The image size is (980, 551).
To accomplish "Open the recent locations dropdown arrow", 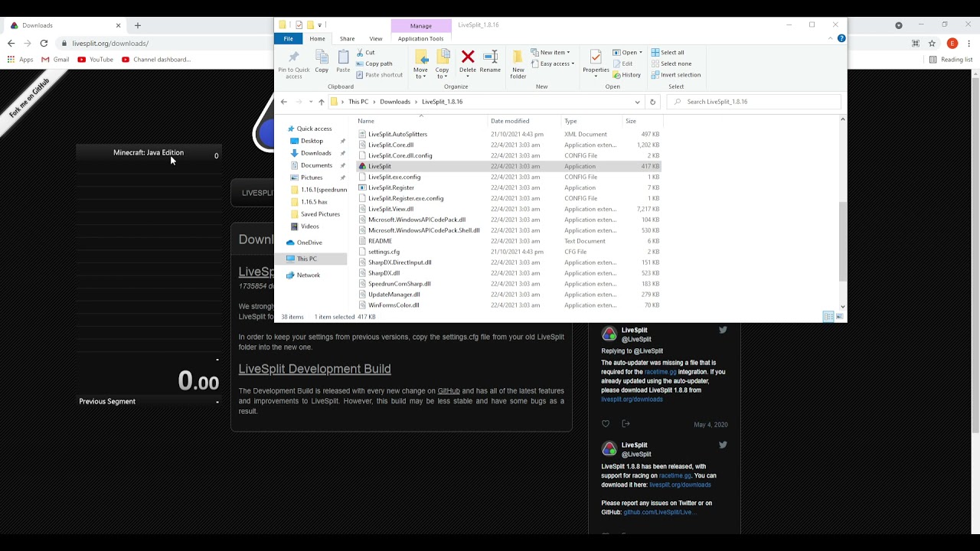I will 310,102.
